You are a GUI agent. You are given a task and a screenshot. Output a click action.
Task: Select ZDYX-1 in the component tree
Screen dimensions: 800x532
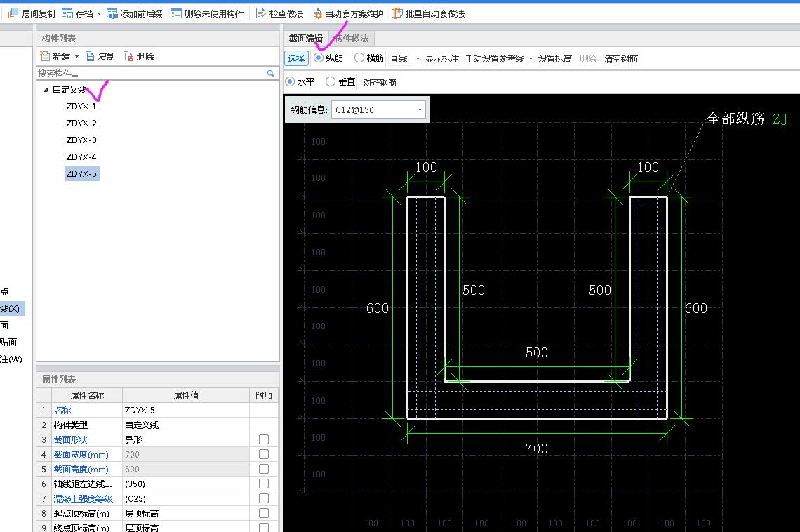[x=81, y=106]
